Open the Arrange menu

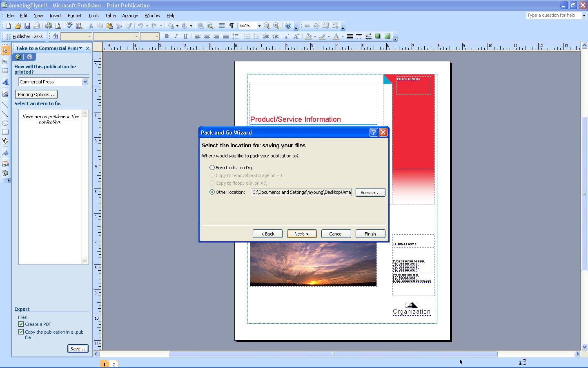(130, 16)
